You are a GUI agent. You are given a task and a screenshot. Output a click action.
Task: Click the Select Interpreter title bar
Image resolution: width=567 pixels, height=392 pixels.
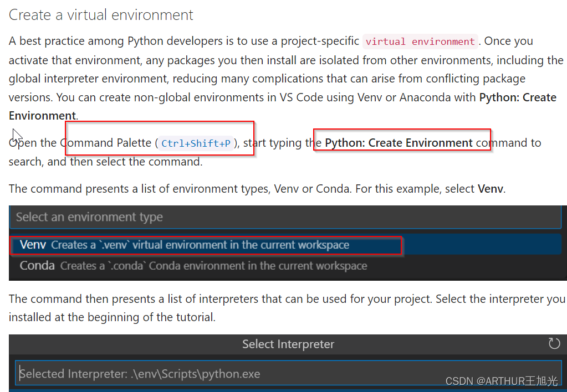288,344
